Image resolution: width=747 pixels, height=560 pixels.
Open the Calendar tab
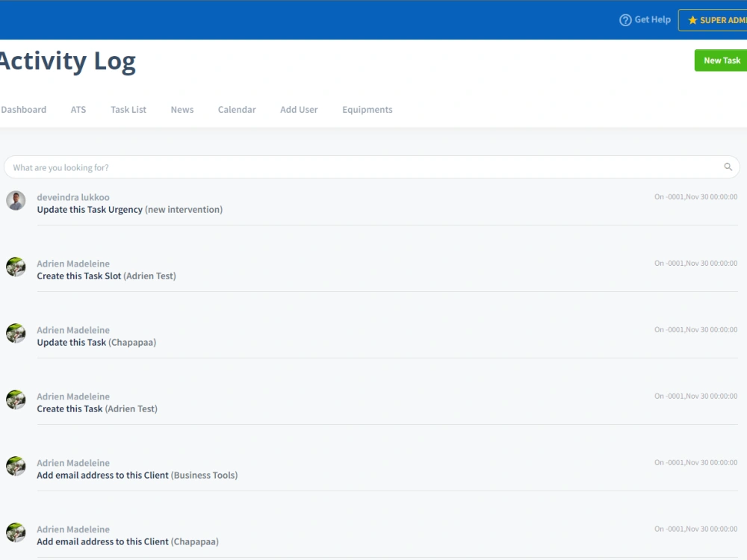(236, 109)
